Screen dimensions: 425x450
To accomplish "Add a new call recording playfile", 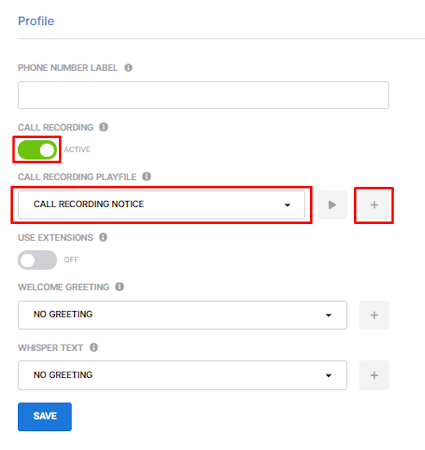I will pyautogui.click(x=374, y=205).
